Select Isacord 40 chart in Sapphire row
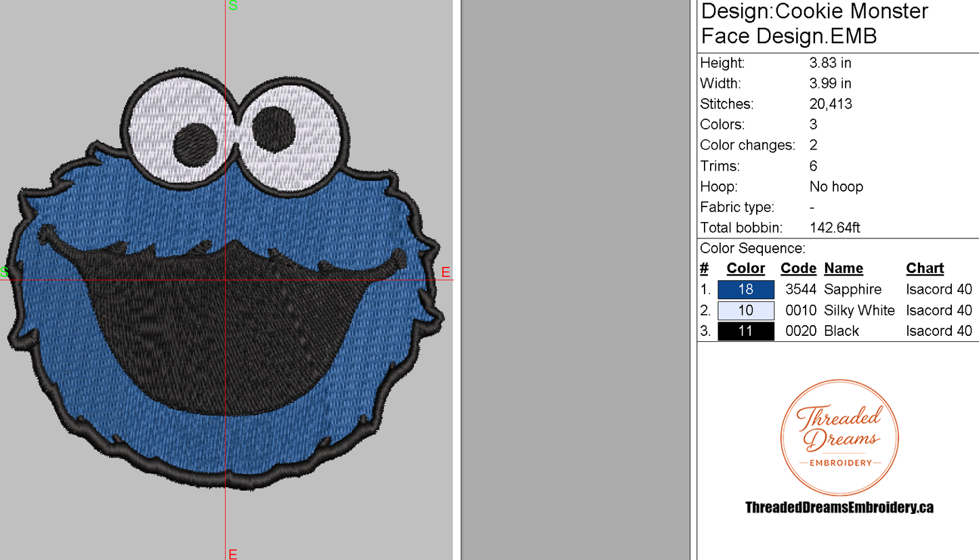This screenshot has width=979, height=560. [x=939, y=290]
